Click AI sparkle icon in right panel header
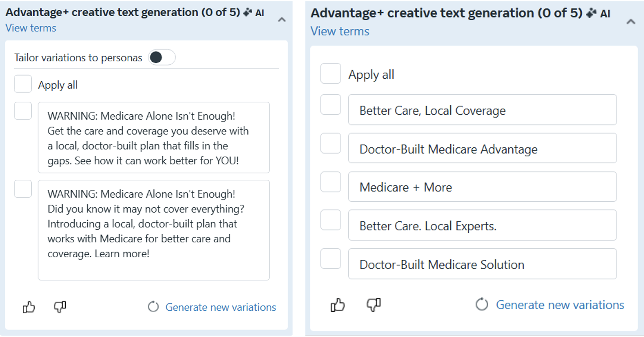 [591, 13]
